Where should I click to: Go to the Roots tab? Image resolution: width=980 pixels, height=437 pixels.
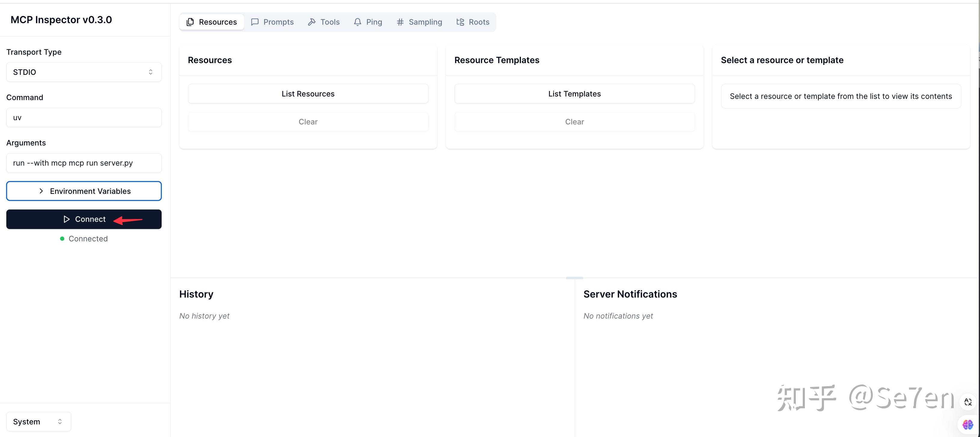(x=473, y=22)
